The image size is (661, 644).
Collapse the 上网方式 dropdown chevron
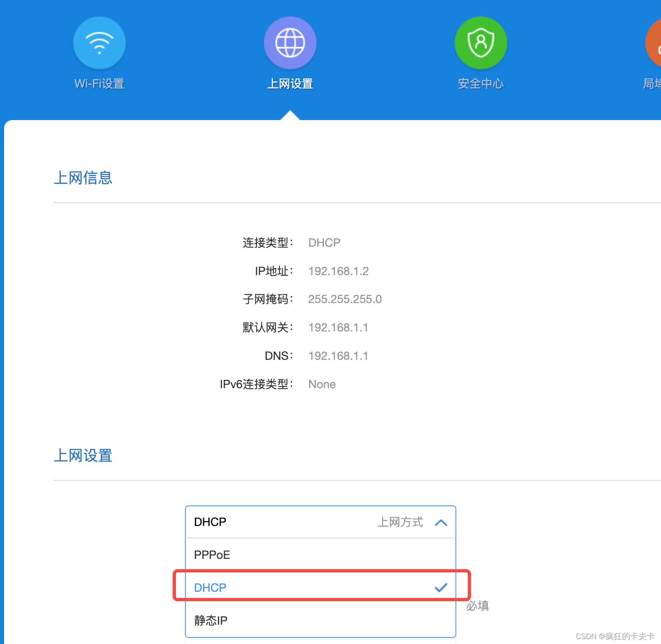click(441, 523)
